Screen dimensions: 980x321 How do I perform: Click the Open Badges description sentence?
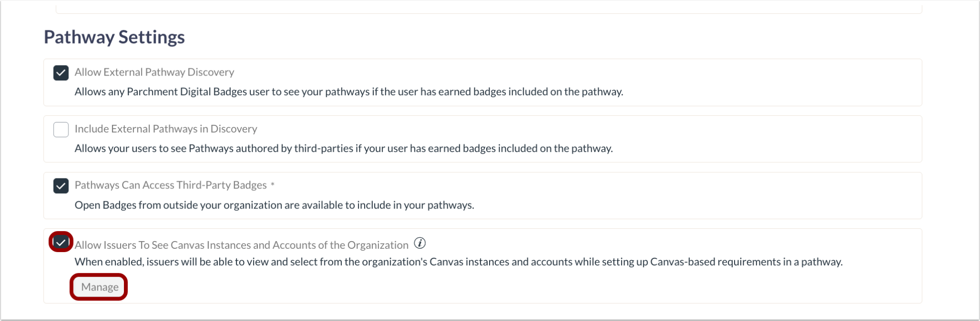274,205
